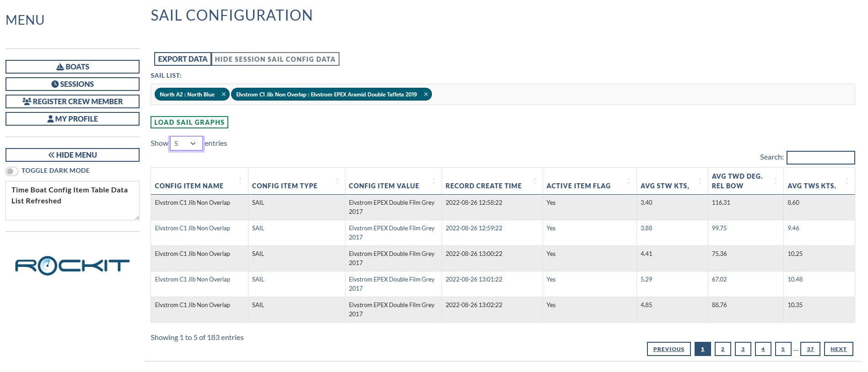Viewport: 868px width, 372px height.
Task: Remove Elvstrom C1 Jib Non Overlap sail tag
Action: point(426,94)
